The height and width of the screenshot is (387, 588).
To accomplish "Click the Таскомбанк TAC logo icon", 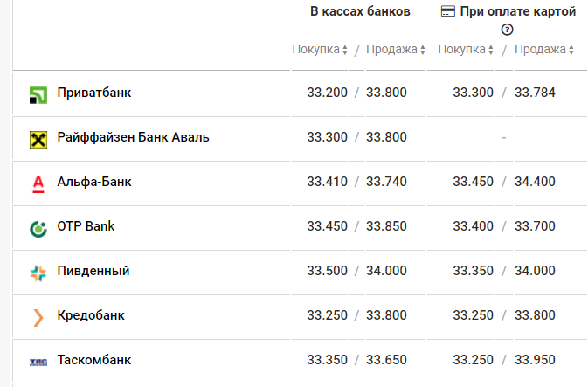I will (38, 363).
